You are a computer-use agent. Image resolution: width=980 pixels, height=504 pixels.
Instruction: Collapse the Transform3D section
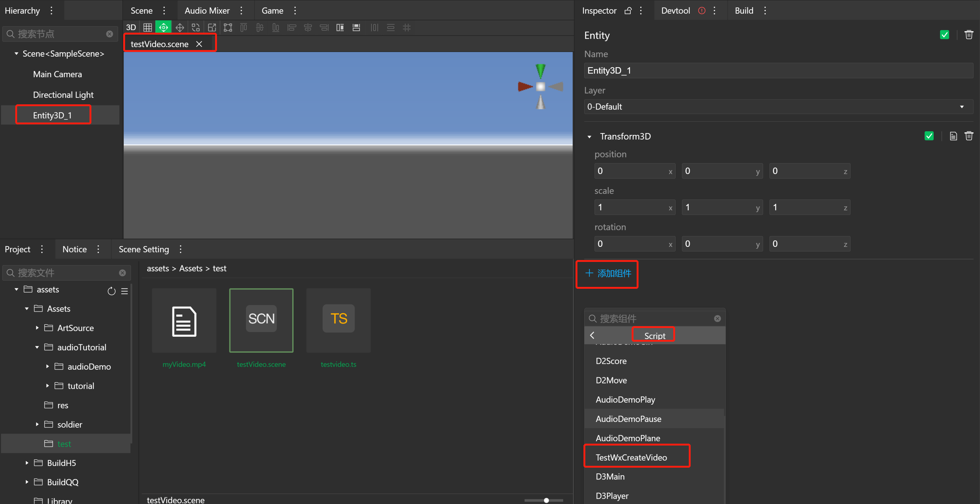pos(589,137)
